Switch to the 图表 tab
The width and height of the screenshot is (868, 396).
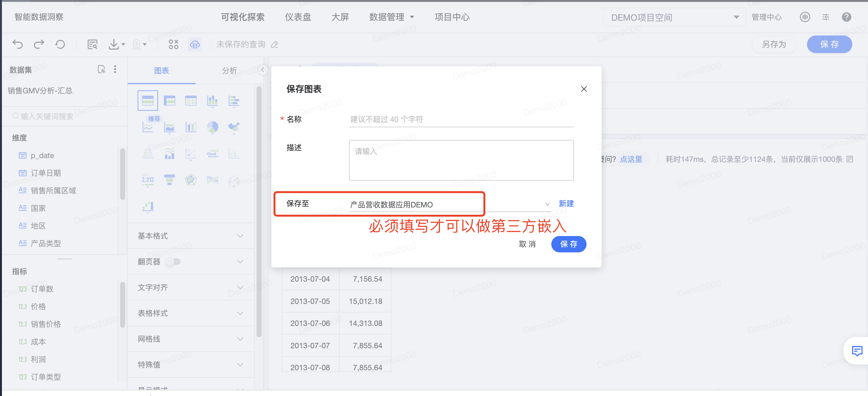tap(161, 70)
